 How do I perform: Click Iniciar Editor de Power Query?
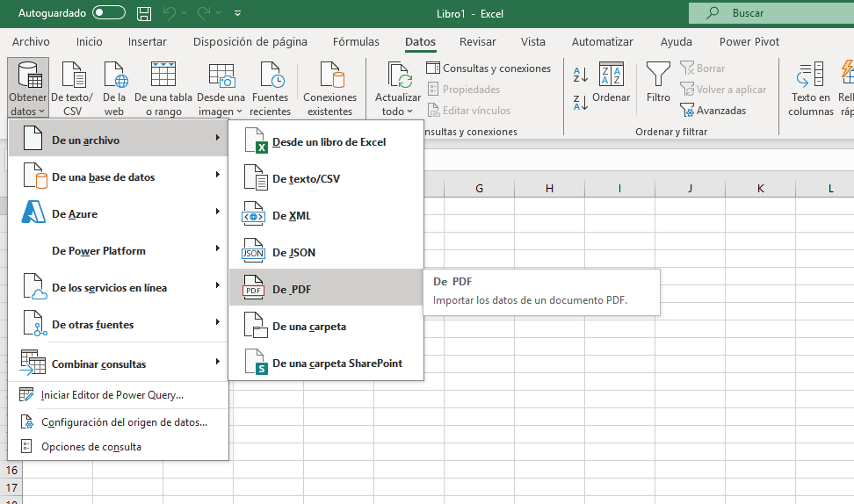[112, 395]
